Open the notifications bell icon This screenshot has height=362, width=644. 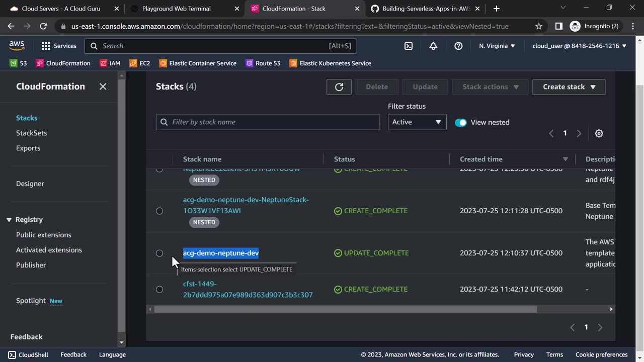433,46
